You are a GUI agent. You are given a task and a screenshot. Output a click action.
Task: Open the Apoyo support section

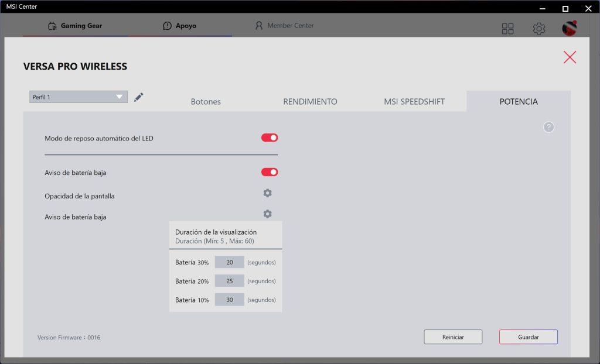coord(180,26)
